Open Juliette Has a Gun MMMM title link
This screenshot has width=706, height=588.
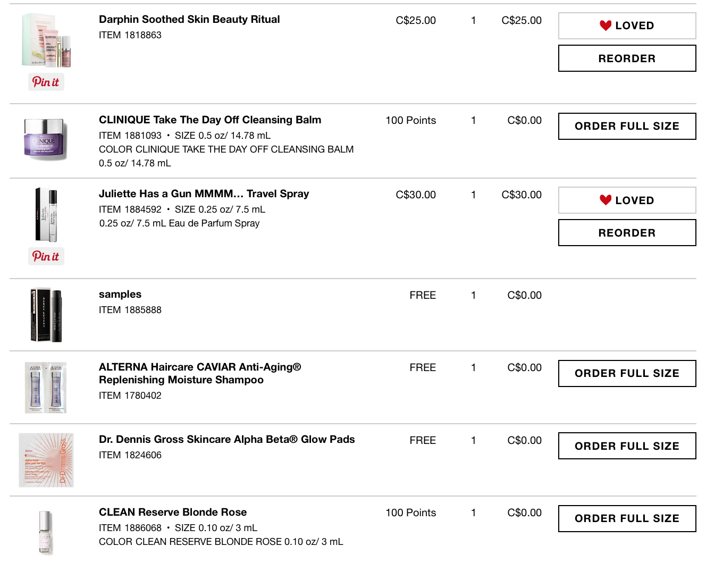point(204,194)
